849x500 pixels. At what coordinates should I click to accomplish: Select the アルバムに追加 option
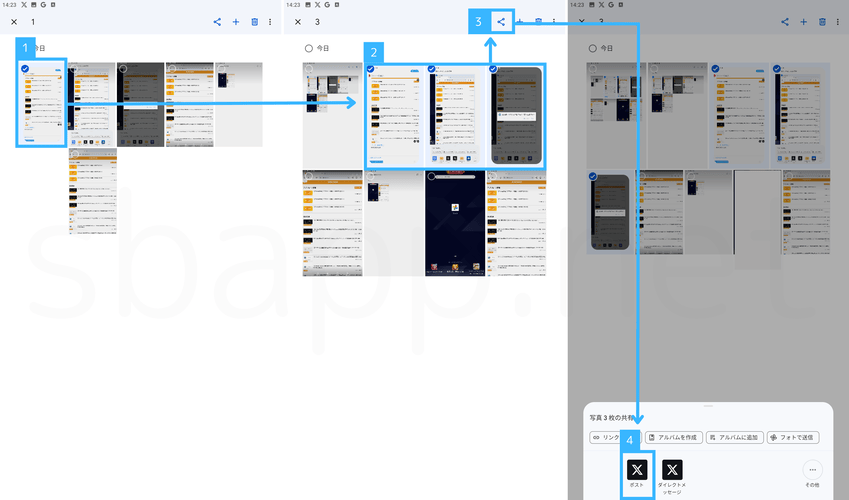coord(733,437)
